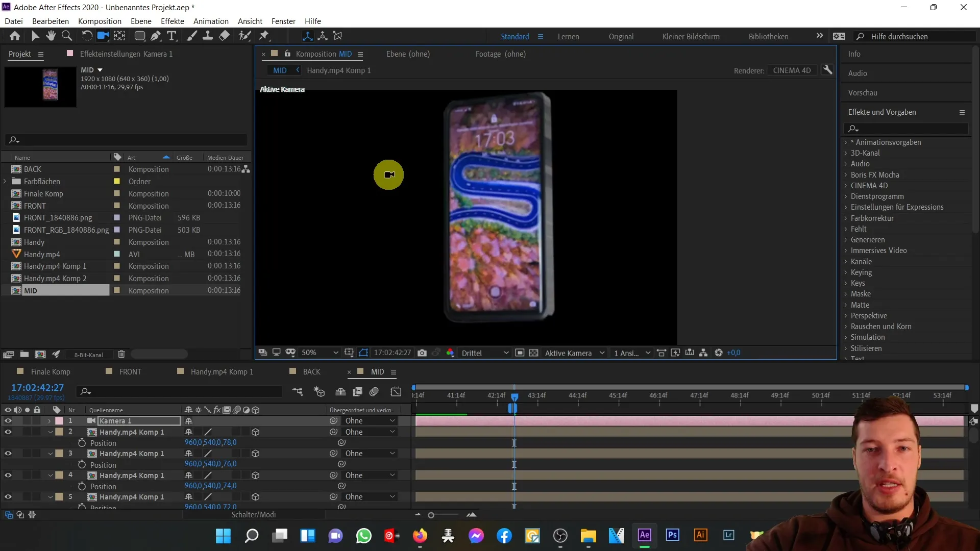Toggle visibility of Handy.mp4 Komp 1 layer 3
The image size is (980, 551).
(x=8, y=454)
